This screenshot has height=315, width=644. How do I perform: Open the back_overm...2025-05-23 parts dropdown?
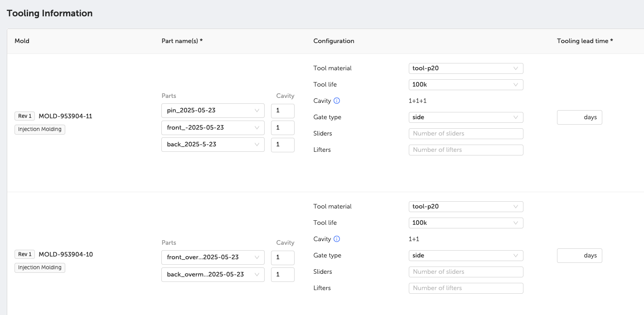[x=213, y=275]
